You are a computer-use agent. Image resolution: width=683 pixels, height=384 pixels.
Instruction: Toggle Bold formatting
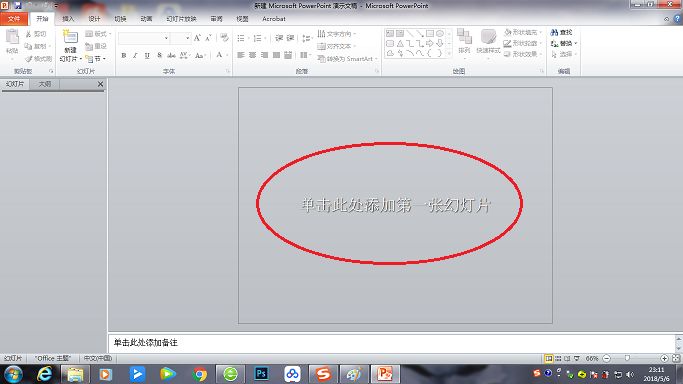pos(124,55)
